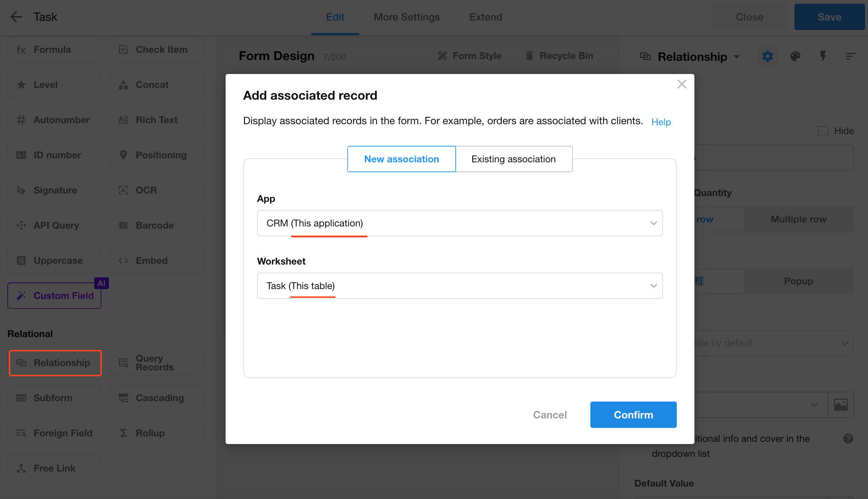Expand the App dropdown CRM
The width and height of the screenshot is (868, 499).
[x=460, y=223]
